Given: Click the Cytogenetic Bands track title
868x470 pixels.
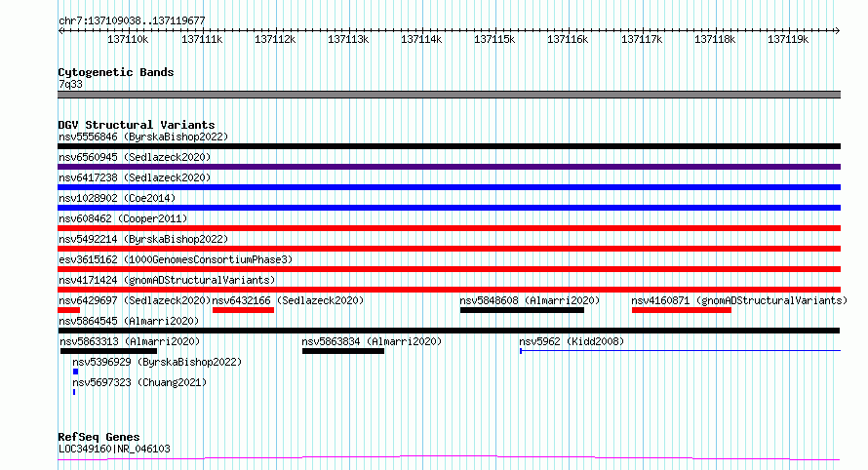Looking at the screenshot, I should tap(116, 72).
